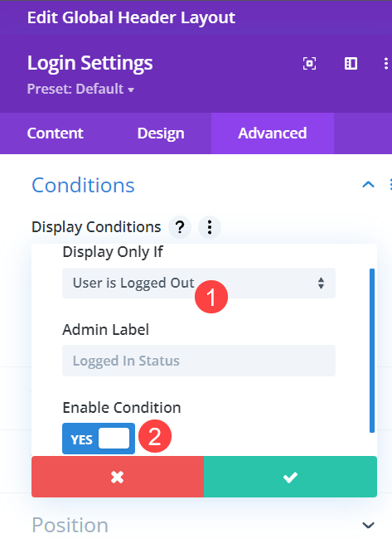Expand the Position section chevron
Viewport: 392px width, 548px height.
[368, 525]
